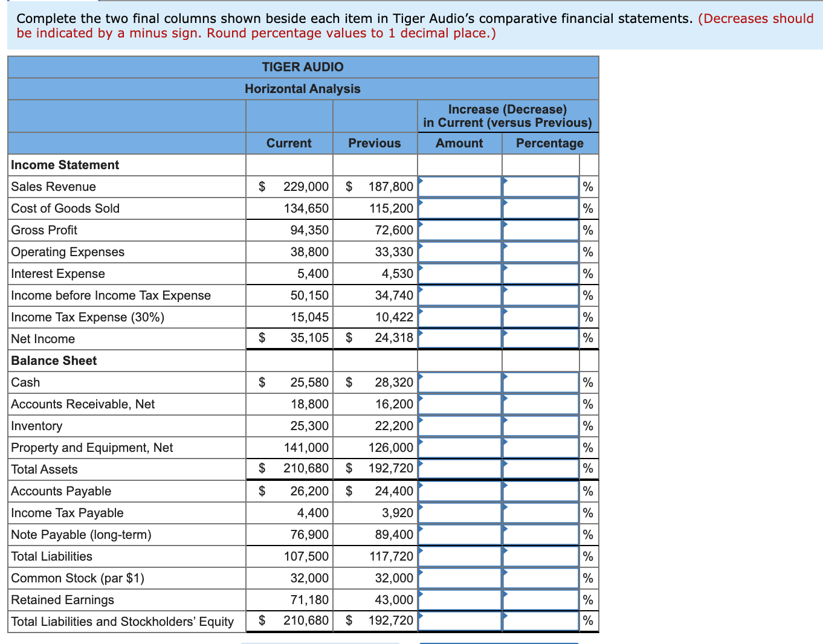Screen dimensions: 823x644
Task: Click the Amount input for Sales Revenue
Action: tap(459, 187)
